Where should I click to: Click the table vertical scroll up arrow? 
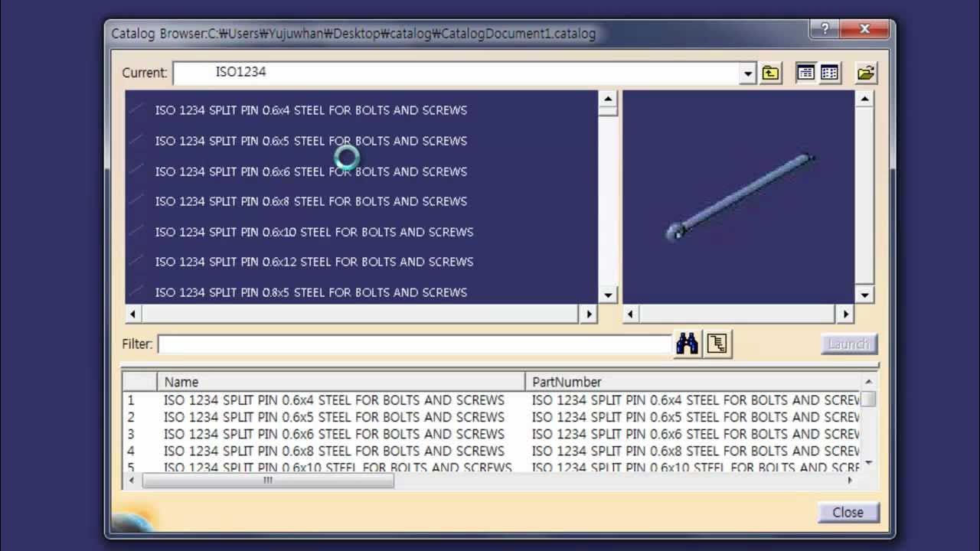[868, 382]
